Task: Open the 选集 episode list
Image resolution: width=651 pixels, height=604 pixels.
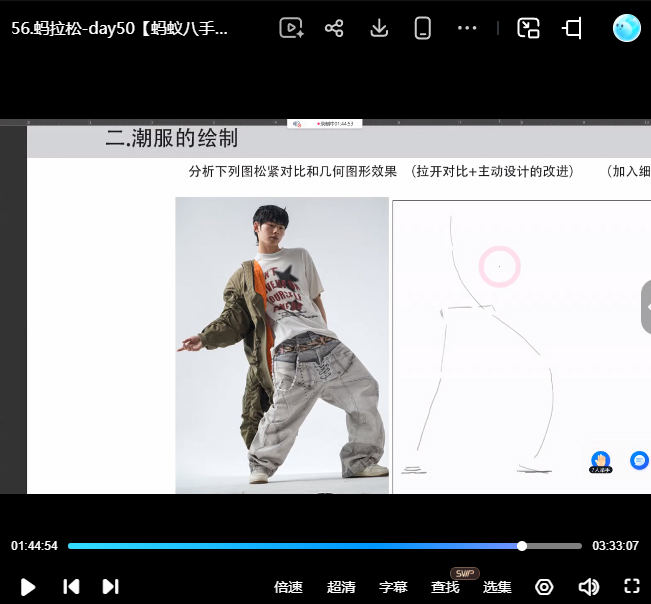Action: [497, 587]
